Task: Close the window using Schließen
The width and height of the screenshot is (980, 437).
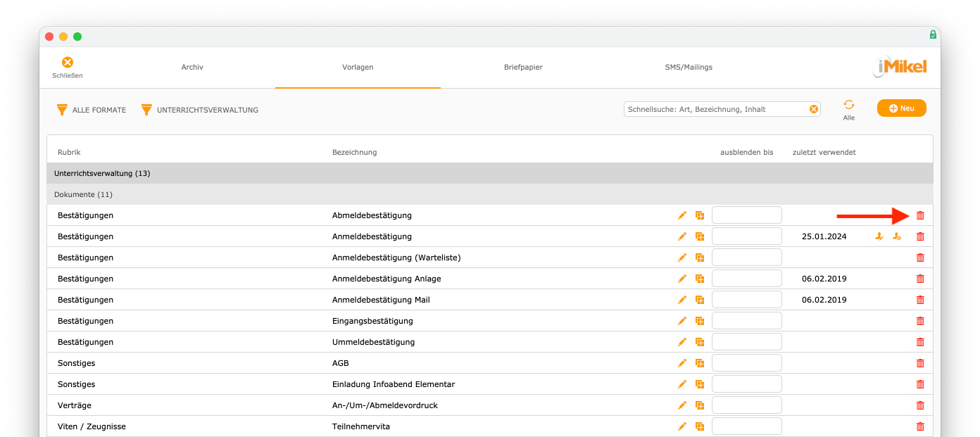Action: coord(68,68)
